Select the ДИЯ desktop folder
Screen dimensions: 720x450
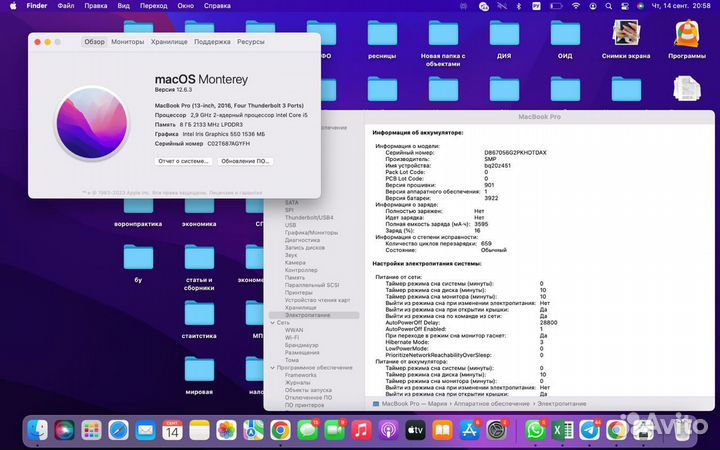point(504,39)
